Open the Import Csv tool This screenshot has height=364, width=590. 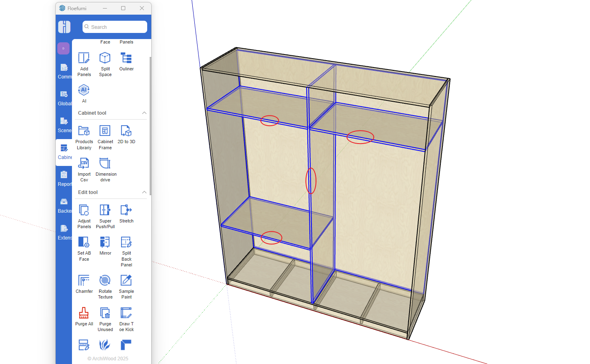(84, 169)
